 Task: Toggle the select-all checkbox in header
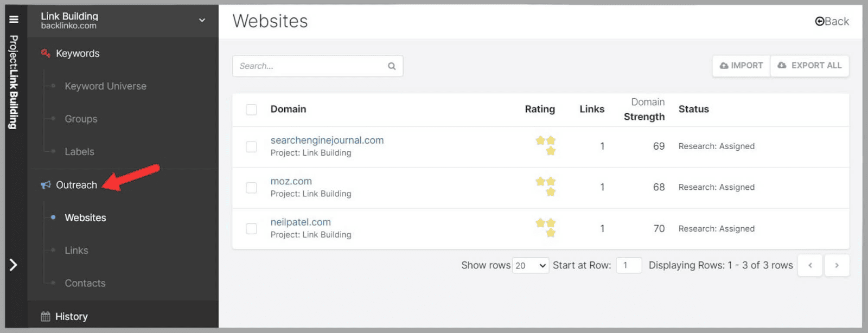pyautogui.click(x=251, y=110)
